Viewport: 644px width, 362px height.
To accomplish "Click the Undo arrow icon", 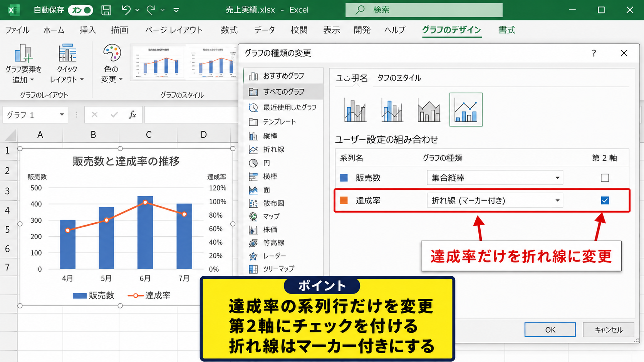I will click(x=126, y=10).
